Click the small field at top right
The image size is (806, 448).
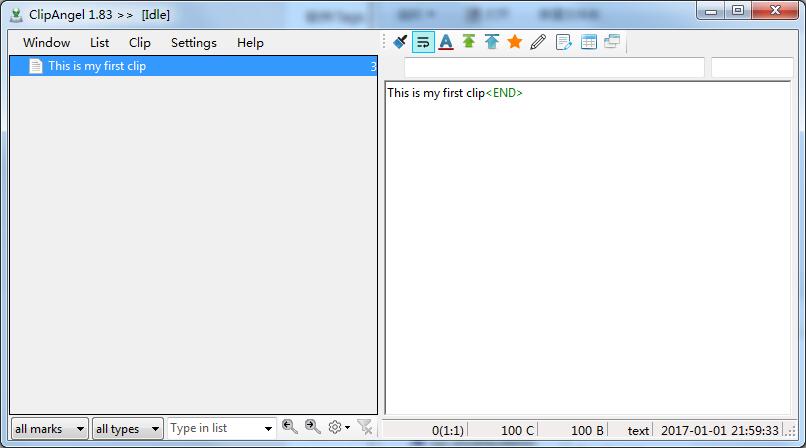click(752, 68)
